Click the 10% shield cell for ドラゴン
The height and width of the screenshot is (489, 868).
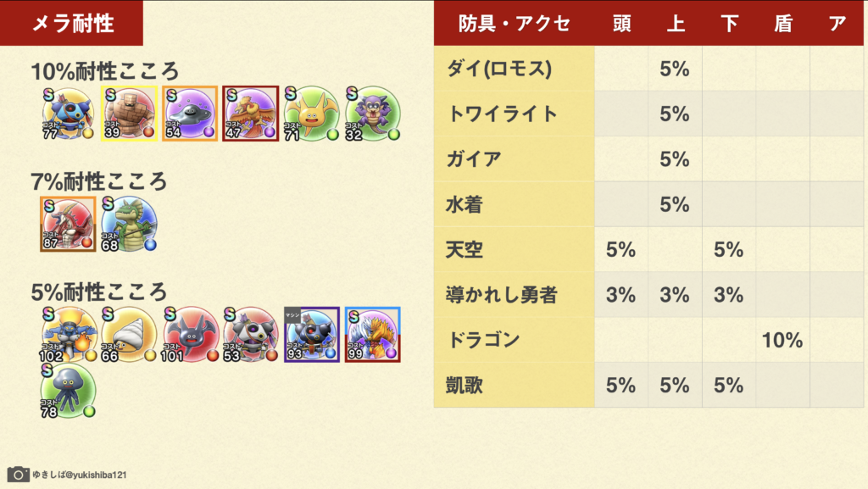tap(782, 340)
